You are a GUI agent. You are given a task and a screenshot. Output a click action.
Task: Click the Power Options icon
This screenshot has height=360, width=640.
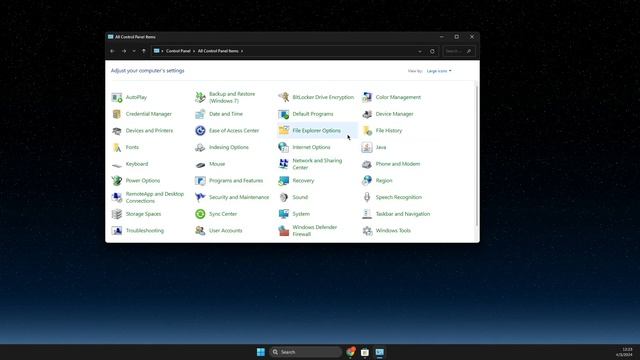point(117,181)
